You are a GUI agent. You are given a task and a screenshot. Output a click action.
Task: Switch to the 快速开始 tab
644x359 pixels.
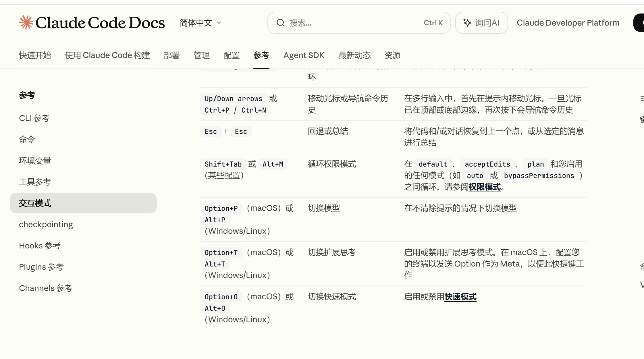point(35,55)
